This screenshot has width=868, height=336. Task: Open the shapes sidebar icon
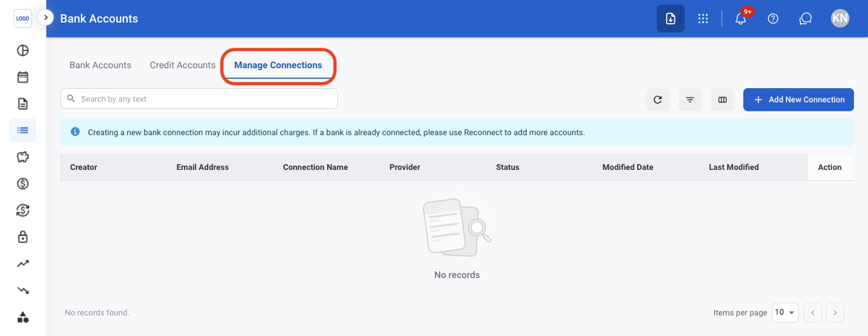point(23,317)
